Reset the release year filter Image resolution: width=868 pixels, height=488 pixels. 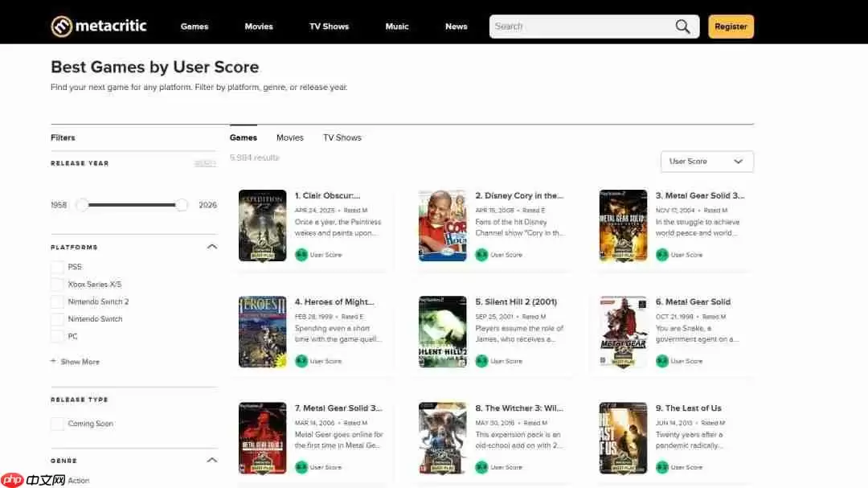click(205, 163)
